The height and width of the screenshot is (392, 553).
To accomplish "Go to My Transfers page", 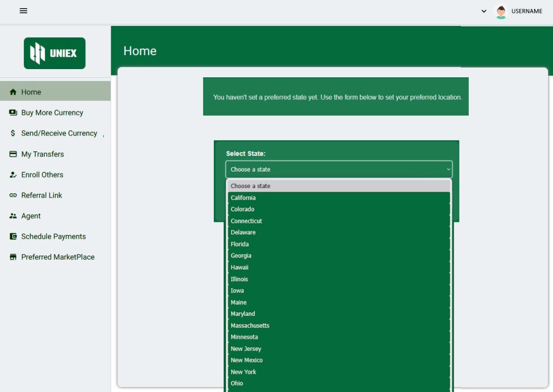I will (x=43, y=154).
